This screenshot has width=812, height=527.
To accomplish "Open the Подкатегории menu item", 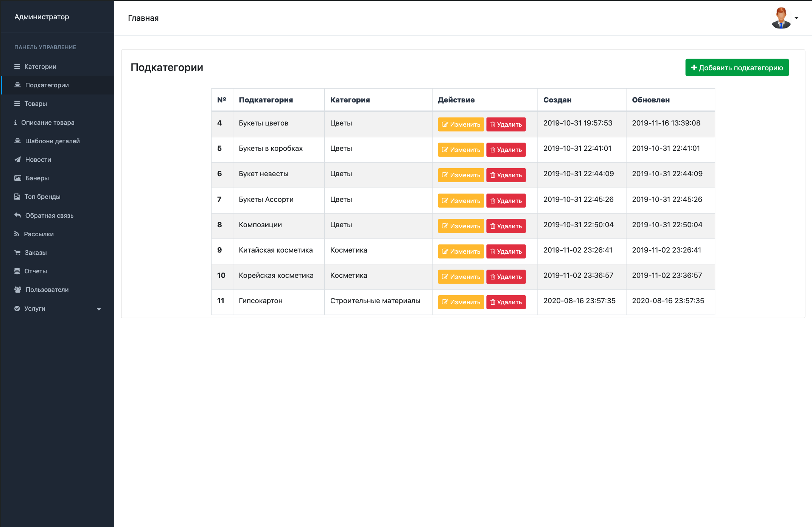I will click(58, 85).
